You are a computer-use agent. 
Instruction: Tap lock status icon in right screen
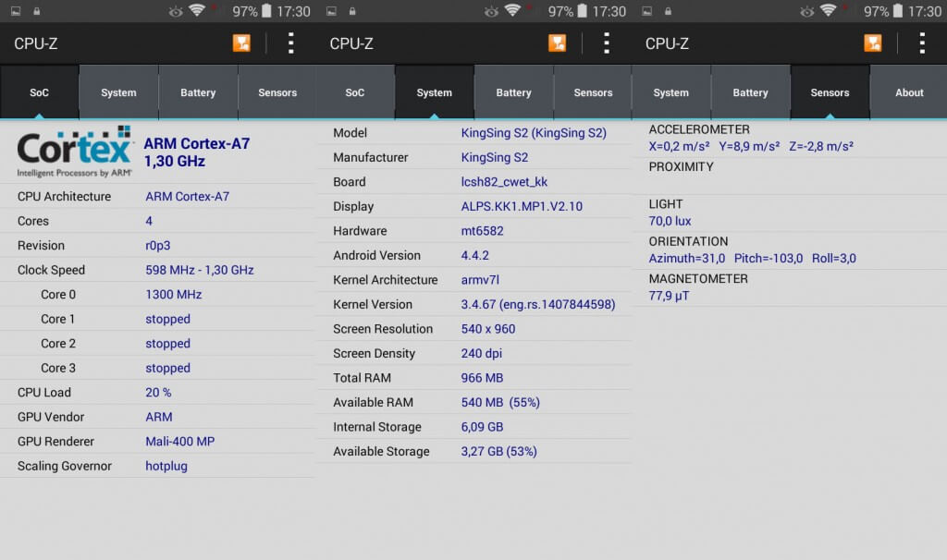pos(668,11)
